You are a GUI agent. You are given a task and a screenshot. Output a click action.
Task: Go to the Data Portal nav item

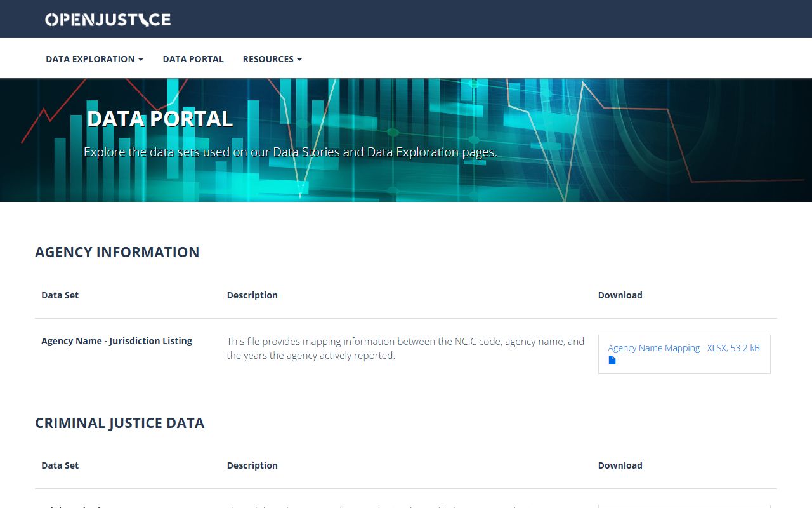(193, 59)
